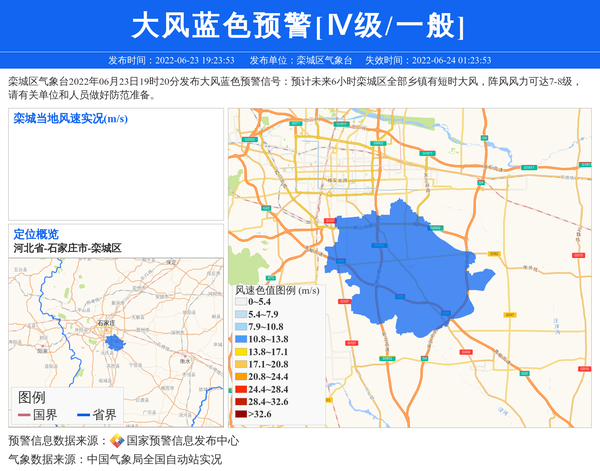Viewport: 600px width, 471px height.
Task: Click the 13.8~17.1 yellow legend swatch
Action: [x=240, y=352]
